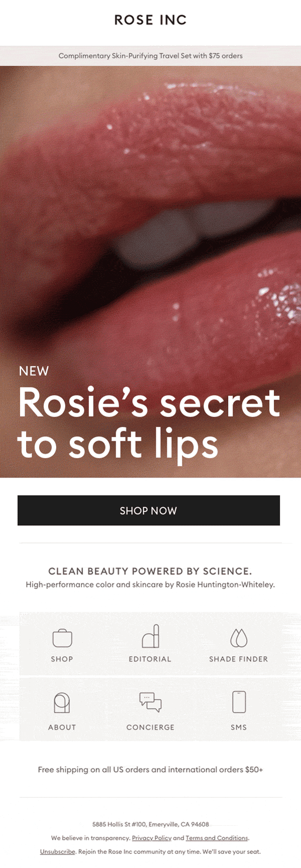Click the Unsubscribe link
The height and width of the screenshot is (868, 301).
click(58, 852)
